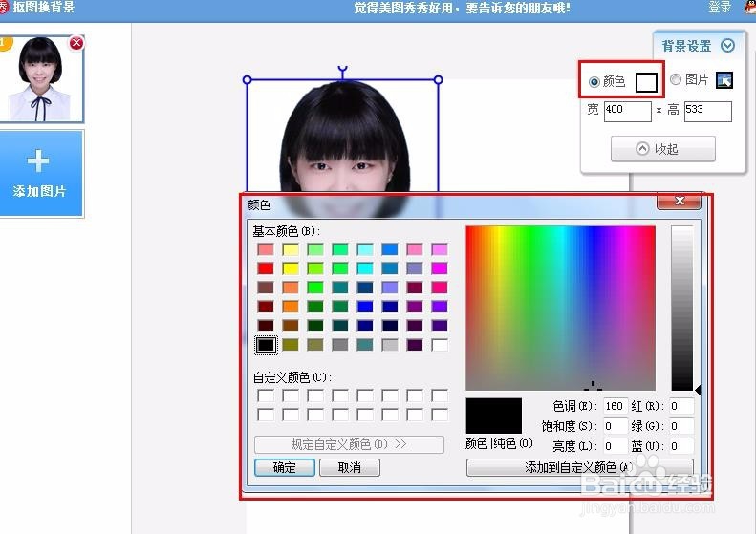Click 添加到自定义颜色 button
Screen dimensions: 756x534
tap(579, 468)
